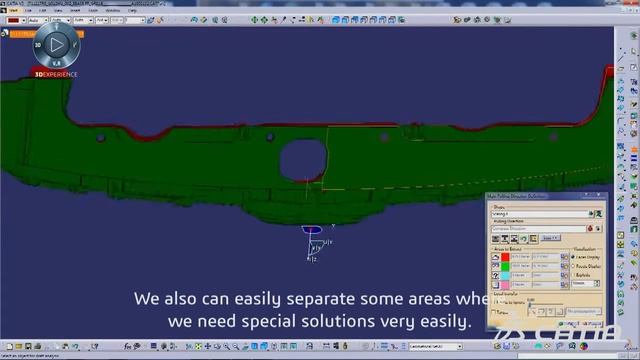Click the Apply Material color sphere icon

click(584, 346)
